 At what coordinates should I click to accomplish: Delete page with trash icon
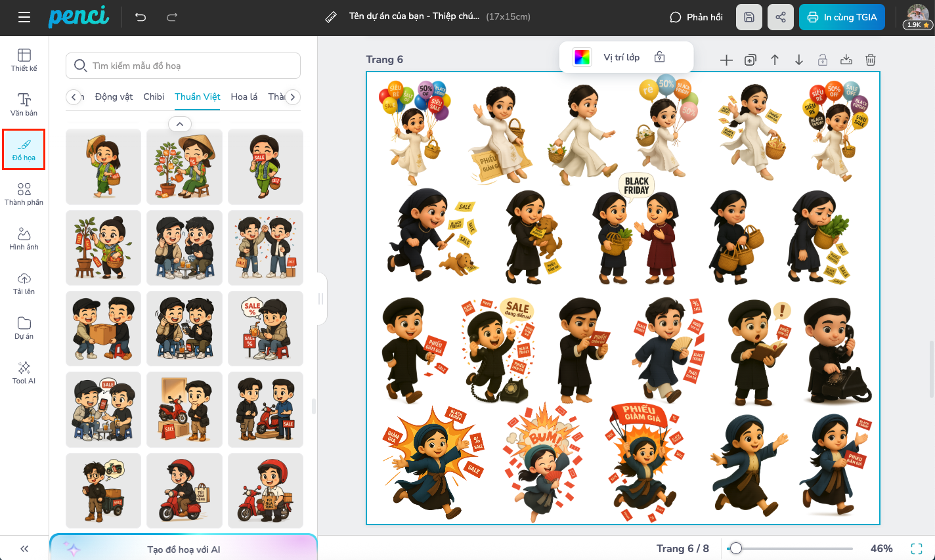pos(871,60)
